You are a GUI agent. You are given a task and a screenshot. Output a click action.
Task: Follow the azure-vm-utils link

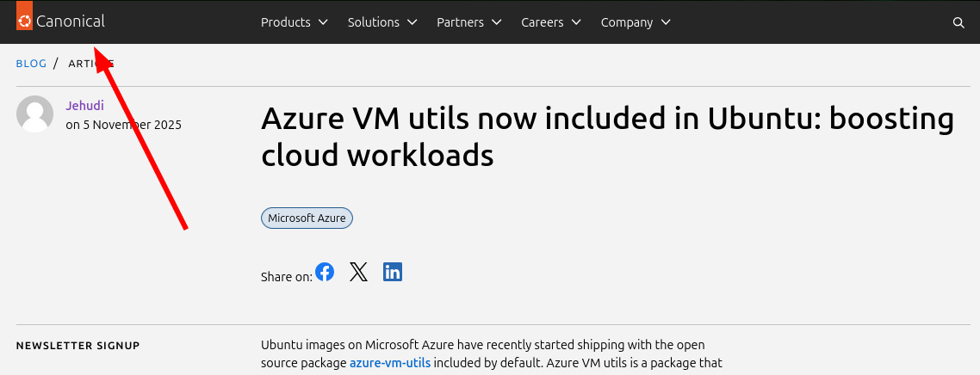click(389, 363)
